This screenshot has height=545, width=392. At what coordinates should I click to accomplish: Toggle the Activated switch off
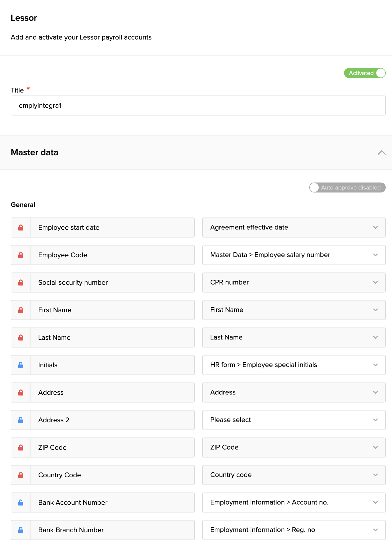coord(364,73)
